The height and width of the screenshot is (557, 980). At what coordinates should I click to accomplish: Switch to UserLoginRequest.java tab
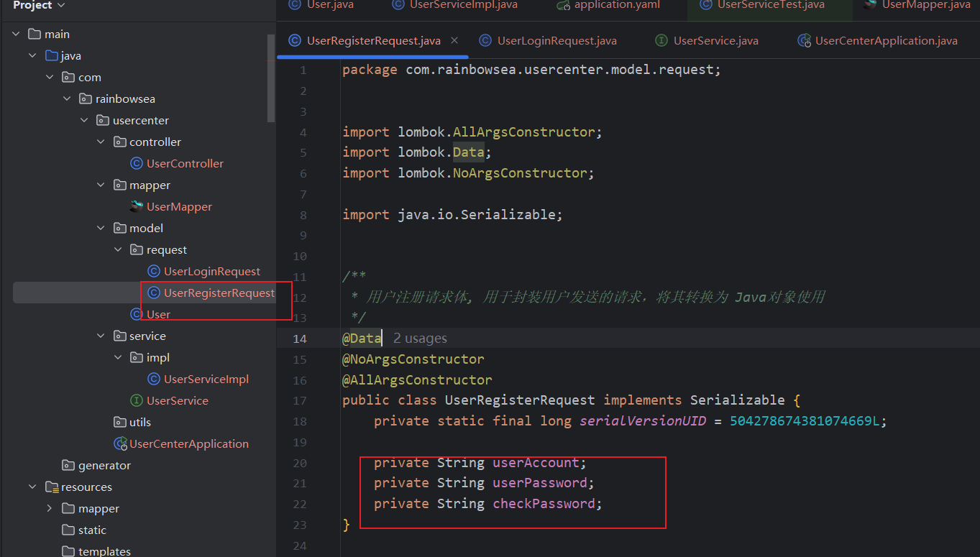[x=557, y=41]
